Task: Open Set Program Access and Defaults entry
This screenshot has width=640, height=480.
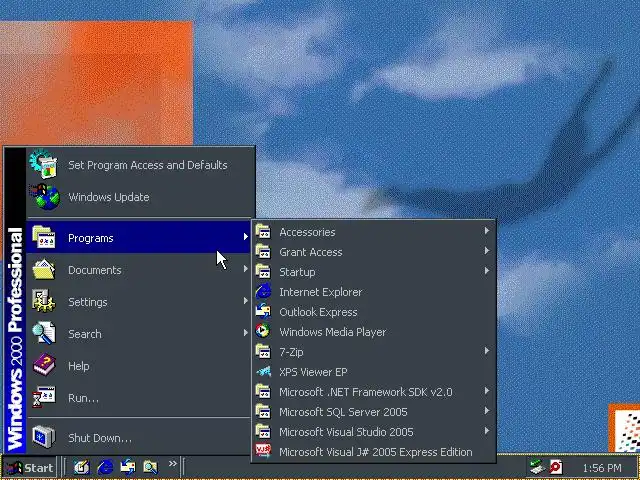Action: [139, 165]
